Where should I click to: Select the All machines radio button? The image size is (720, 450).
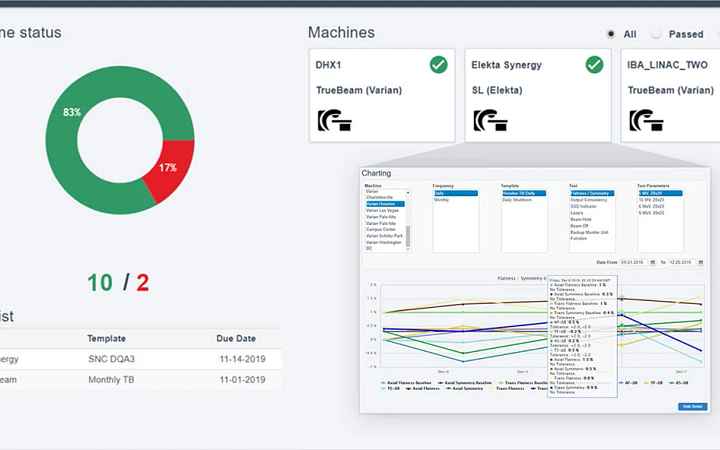click(611, 34)
